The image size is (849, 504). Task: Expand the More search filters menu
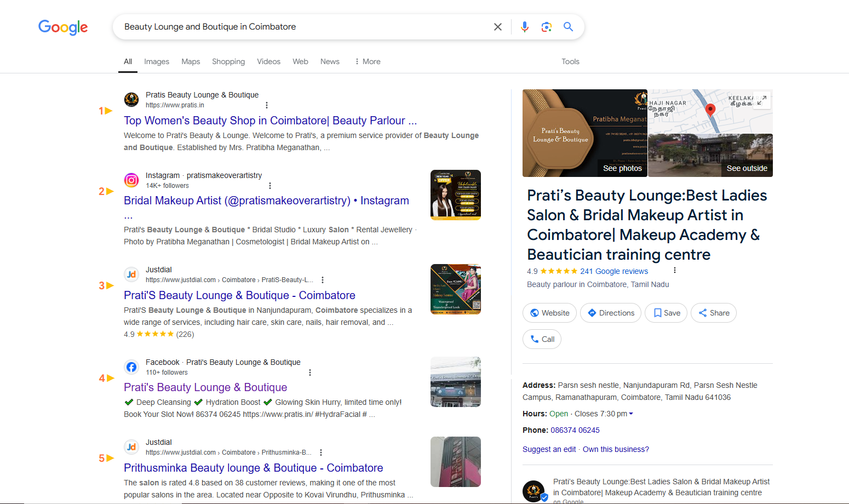tap(368, 61)
